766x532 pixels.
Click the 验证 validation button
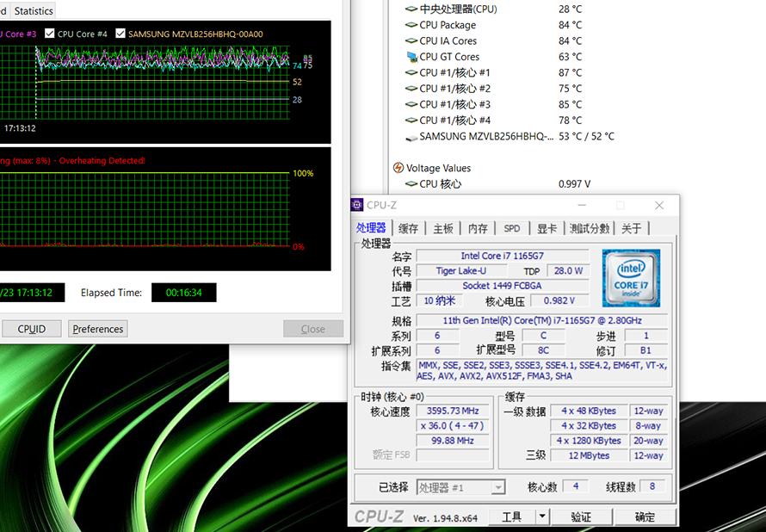coord(579,517)
